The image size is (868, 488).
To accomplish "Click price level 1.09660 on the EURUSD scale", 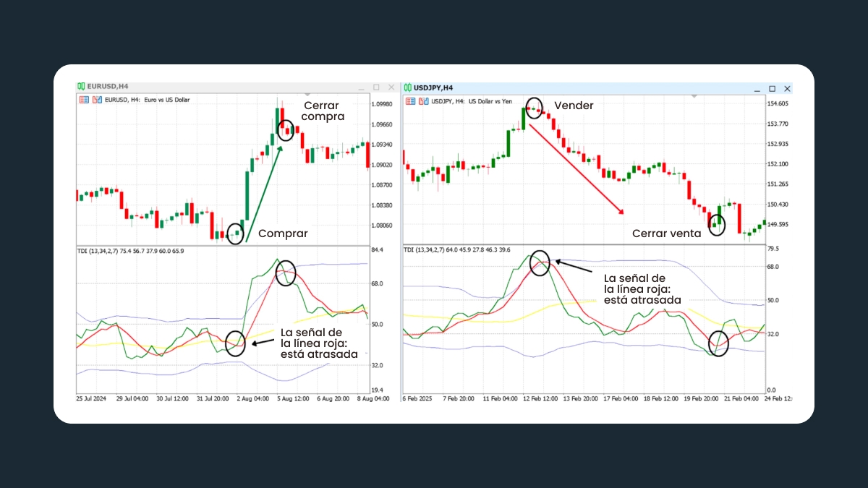I will [383, 124].
